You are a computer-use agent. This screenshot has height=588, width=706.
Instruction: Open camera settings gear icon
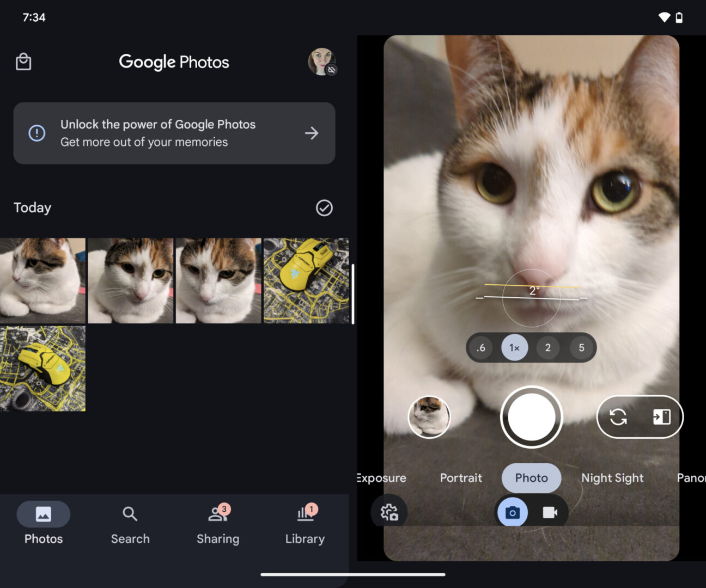coord(389,512)
